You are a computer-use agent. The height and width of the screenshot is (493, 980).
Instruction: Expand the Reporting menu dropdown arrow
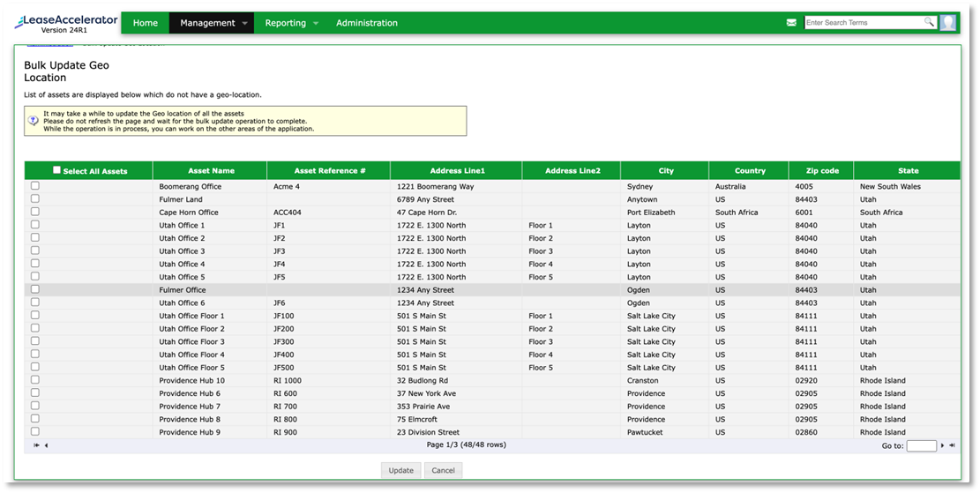tap(316, 23)
